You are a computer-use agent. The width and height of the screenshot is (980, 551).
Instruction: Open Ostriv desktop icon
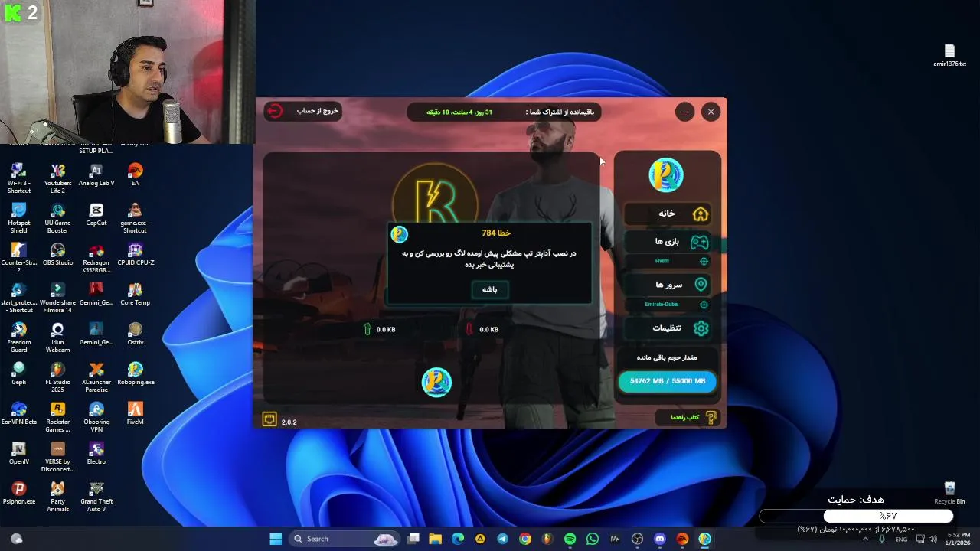coord(135,334)
